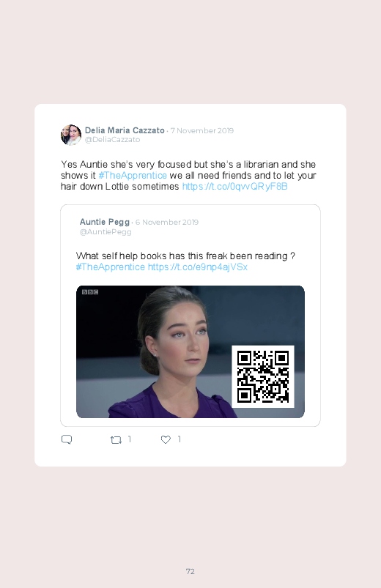The image size is (381, 588).
Task: Follow the t.co/e9np4ajVSx link
Action: coord(198,267)
